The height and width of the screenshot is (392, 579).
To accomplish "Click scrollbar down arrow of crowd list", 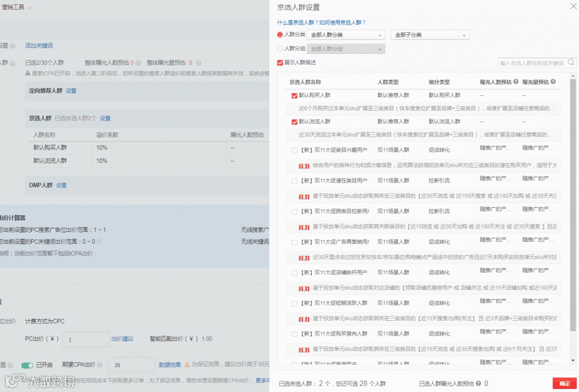I will tap(573, 360).
